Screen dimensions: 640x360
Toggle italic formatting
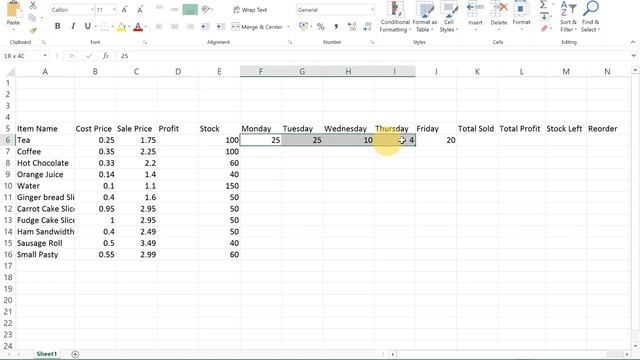click(73, 26)
